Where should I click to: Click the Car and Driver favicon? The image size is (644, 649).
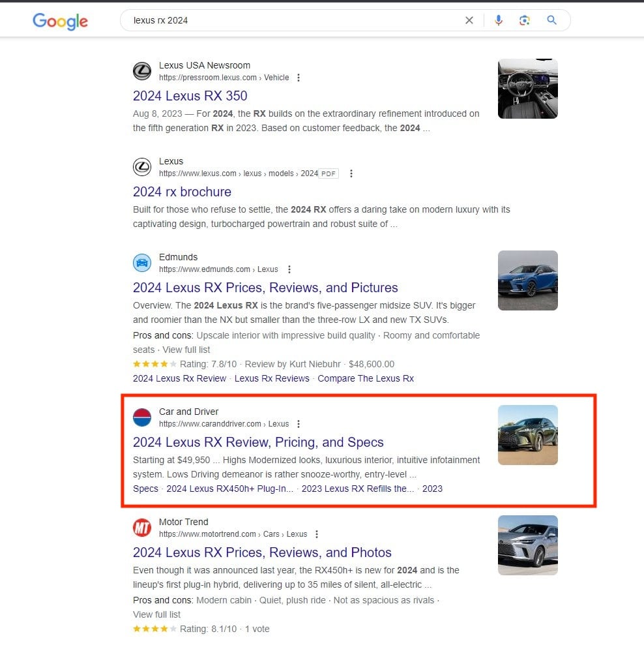tap(142, 417)
